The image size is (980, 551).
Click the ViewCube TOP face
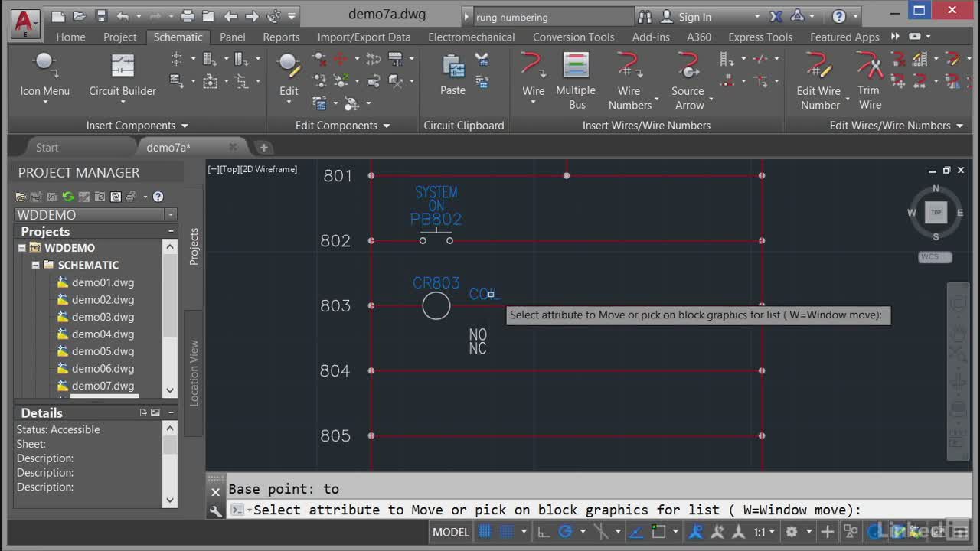(x=936, y=213)
